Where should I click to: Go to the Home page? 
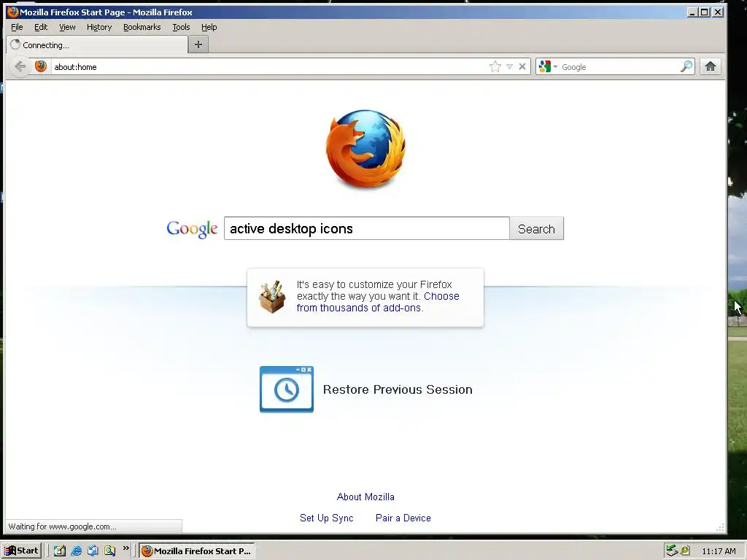[x=711, y=66]
